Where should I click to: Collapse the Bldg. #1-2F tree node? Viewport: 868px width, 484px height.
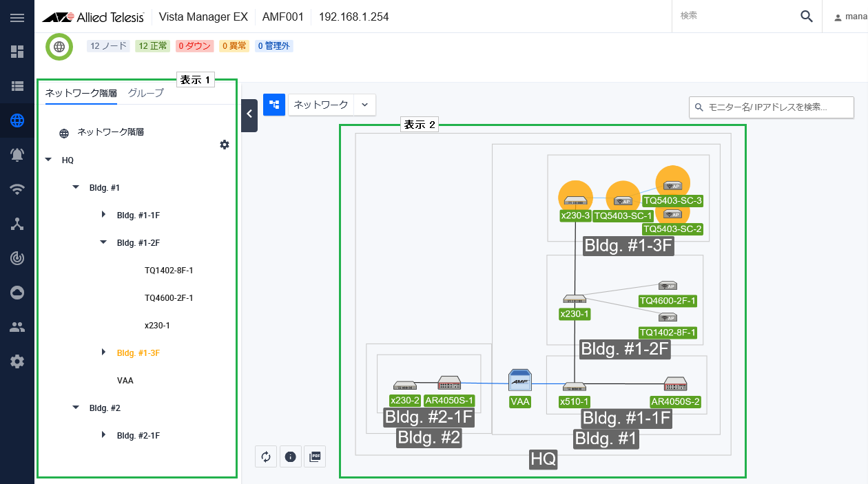click(103, 242)
